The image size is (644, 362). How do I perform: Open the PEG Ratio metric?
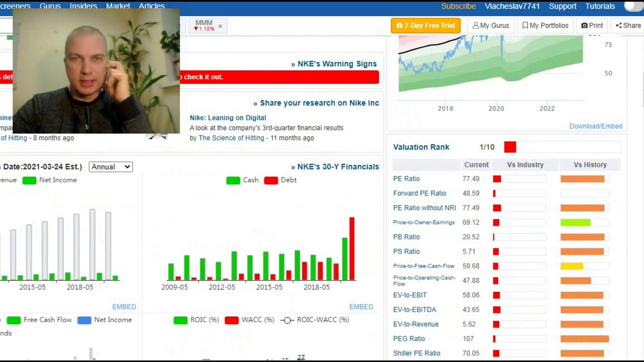click(409, 339)
